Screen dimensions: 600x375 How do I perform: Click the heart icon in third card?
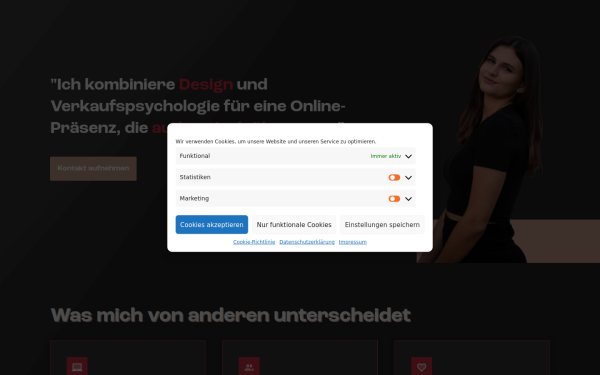click(x=421, y=367)
